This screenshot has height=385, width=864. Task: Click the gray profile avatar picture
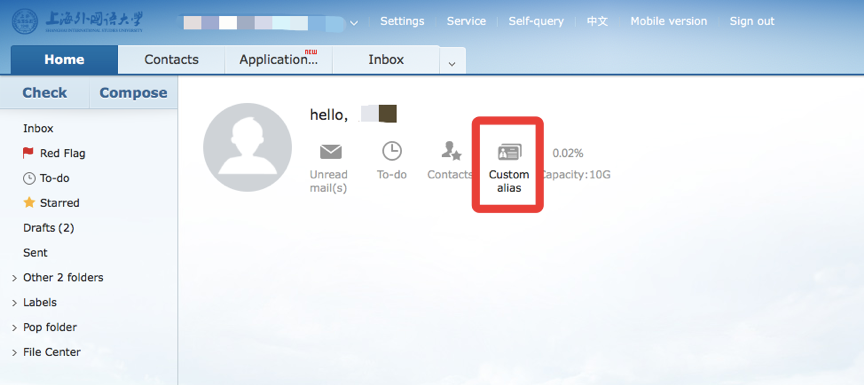(247, 147)
